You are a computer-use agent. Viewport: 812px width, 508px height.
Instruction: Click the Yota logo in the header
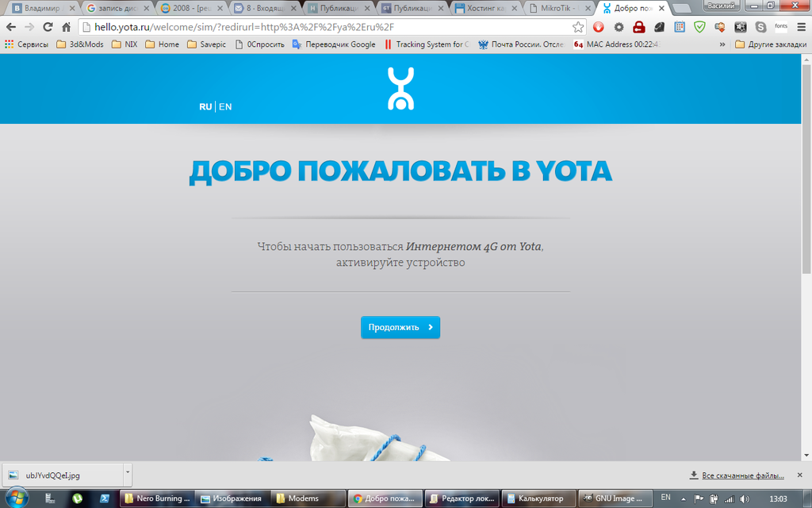click(x=400, y=89)
